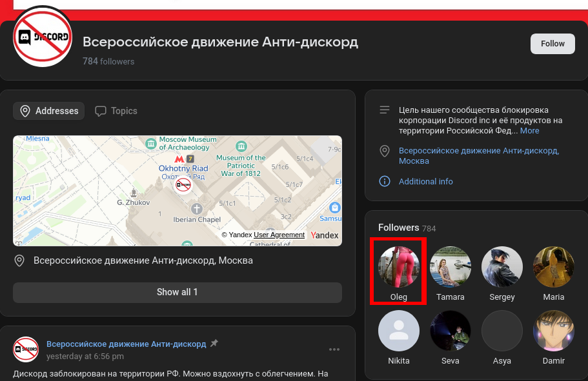Click the Samsung shop bag icon on the map
Screen dimensions: 588x381
coord(334,207)
